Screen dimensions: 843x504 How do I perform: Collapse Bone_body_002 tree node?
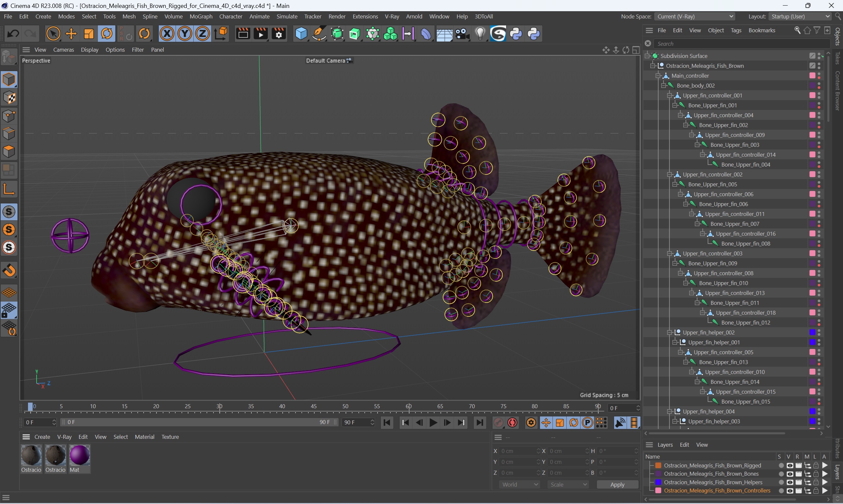coord(664,85)
